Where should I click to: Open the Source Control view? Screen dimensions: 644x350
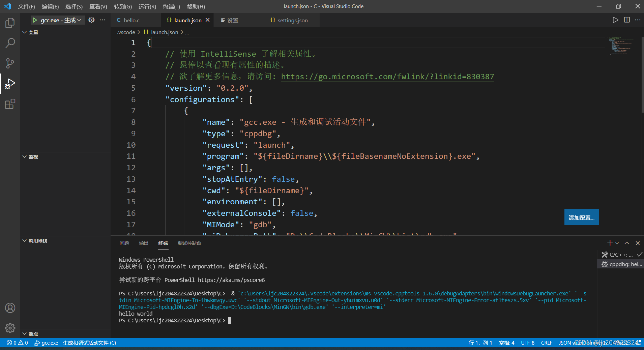[x=10, y=63]
